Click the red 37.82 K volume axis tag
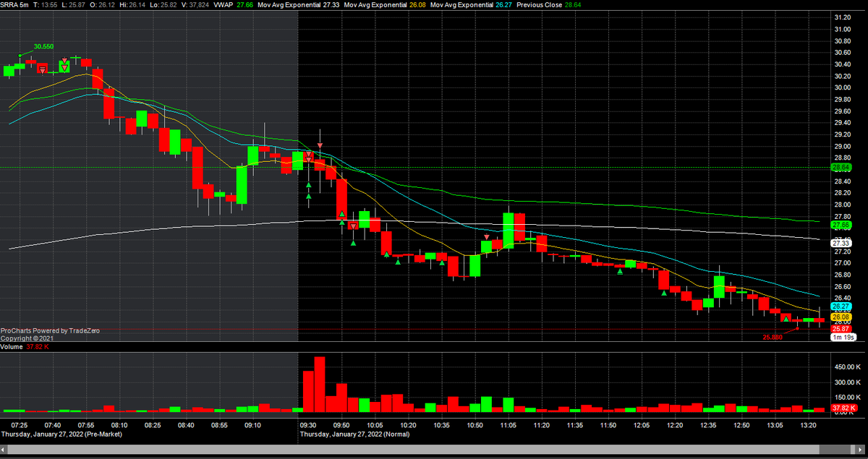The height and width of the screenshot is (459, 868). (x=843, y=408)
